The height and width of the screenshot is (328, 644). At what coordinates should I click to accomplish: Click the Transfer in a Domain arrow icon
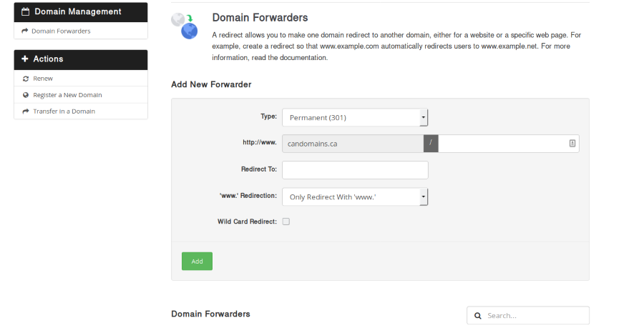tap(26, 111)
